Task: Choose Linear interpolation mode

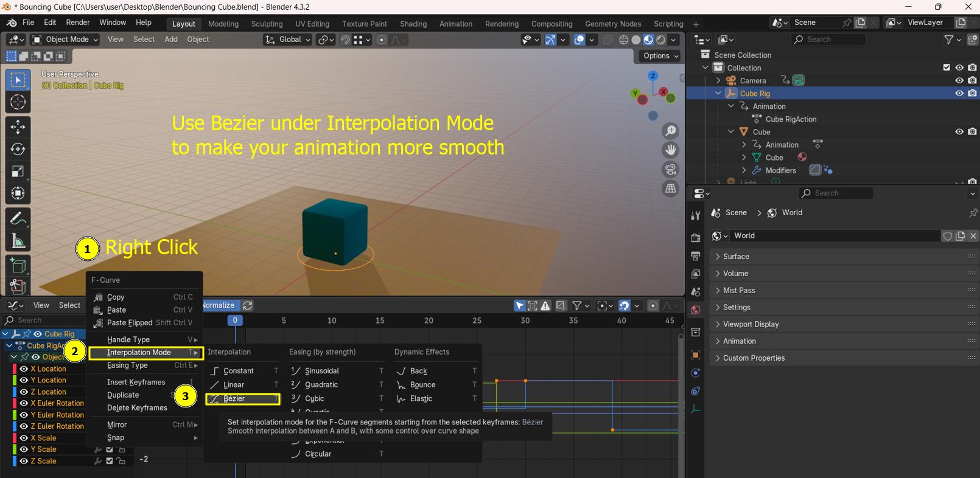Action: (x=243, y=385)
